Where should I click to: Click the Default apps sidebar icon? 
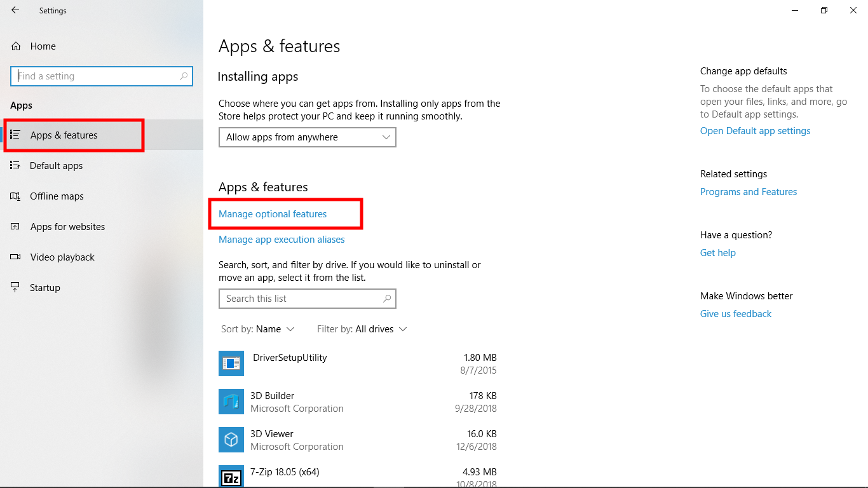(x=15, y=165)
